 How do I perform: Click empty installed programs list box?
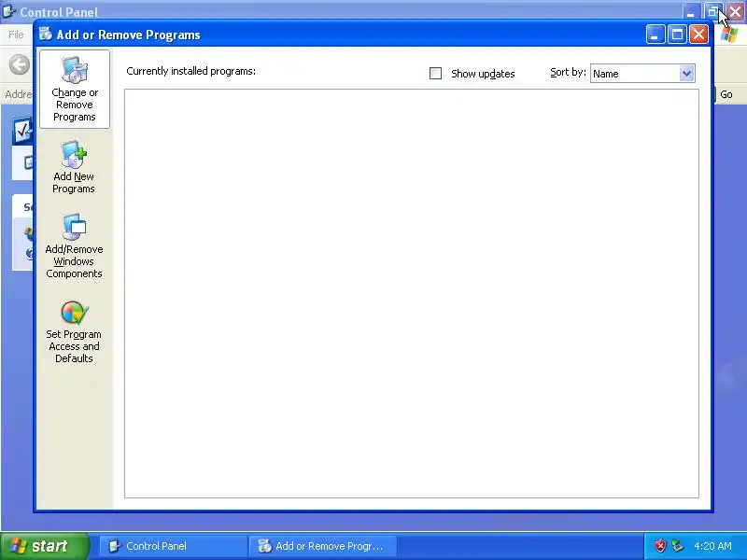coord(412,293)
